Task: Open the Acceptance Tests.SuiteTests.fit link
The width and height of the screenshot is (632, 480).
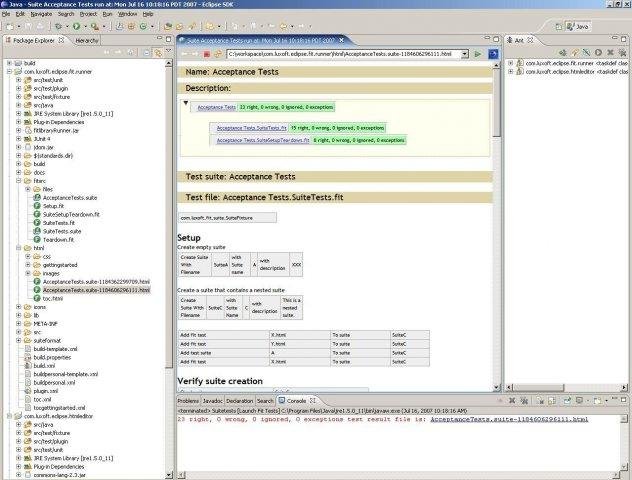Action: pos(251,128)
